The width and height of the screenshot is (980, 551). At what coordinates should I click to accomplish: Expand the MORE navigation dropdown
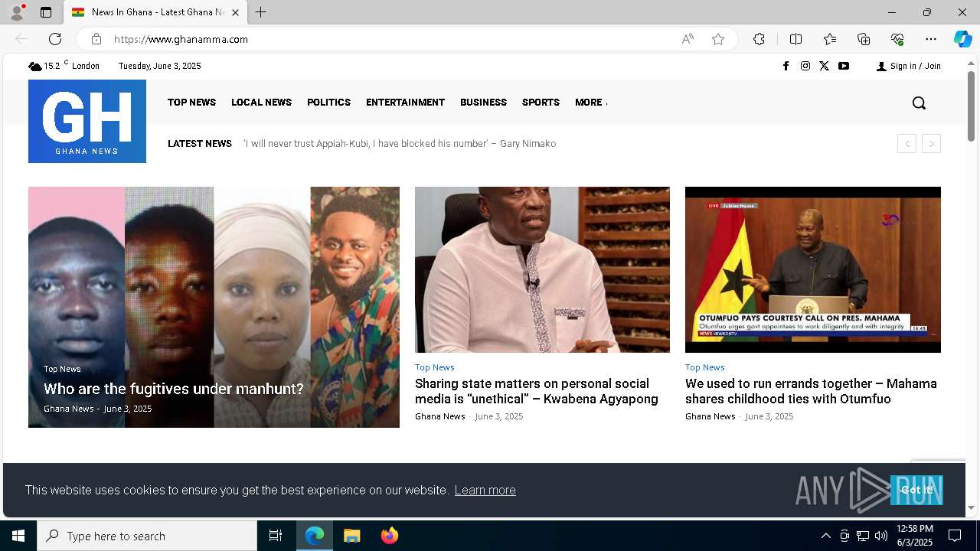coord(591,103)
